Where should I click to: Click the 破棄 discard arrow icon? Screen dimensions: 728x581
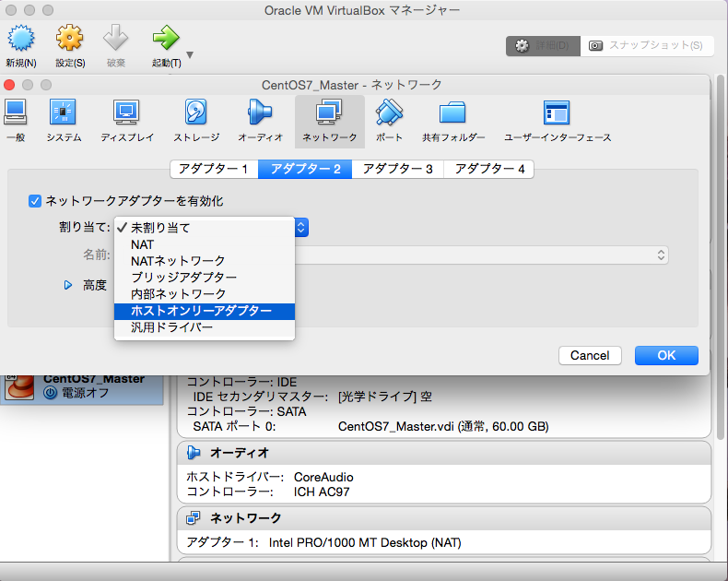point(115,38)
